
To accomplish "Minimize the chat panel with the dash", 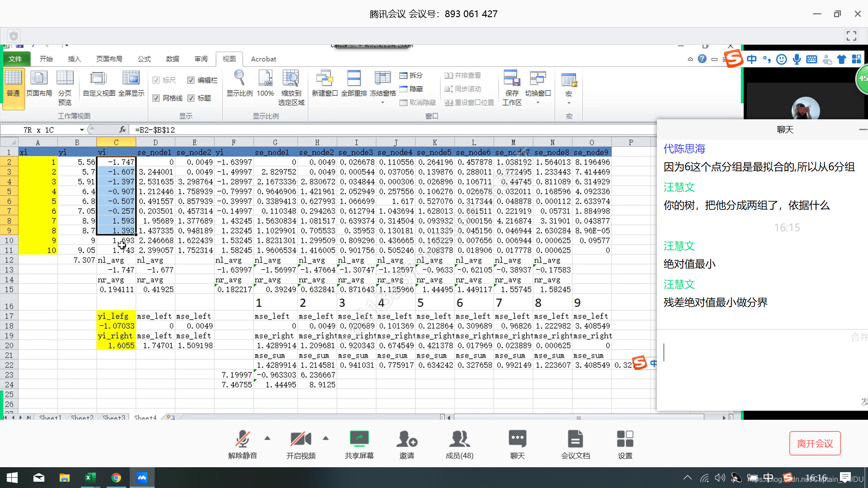I will [x=863, y=130].
